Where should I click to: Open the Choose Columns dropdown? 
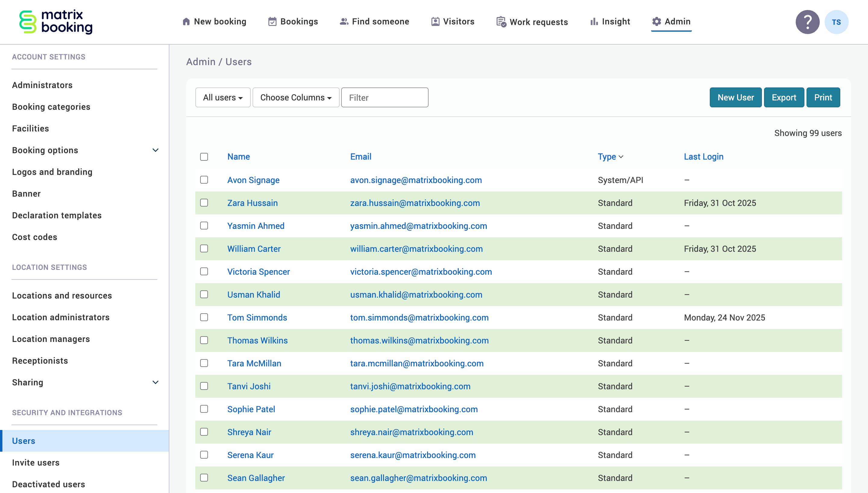(x=295, y=97)
